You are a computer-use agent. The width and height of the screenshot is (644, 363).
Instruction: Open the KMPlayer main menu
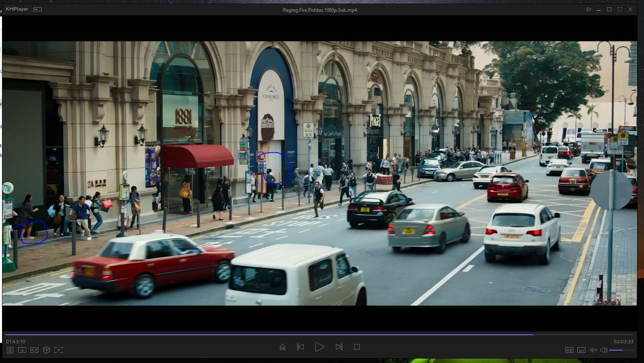[17, 9]
